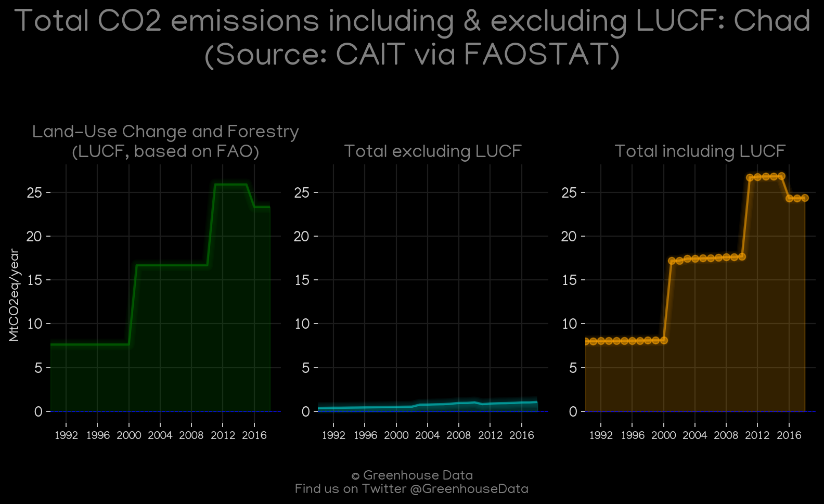824x504 pixels.
Task: Select year '2004' under the Total including LUCF chart
Action: [x=695, y=435]
